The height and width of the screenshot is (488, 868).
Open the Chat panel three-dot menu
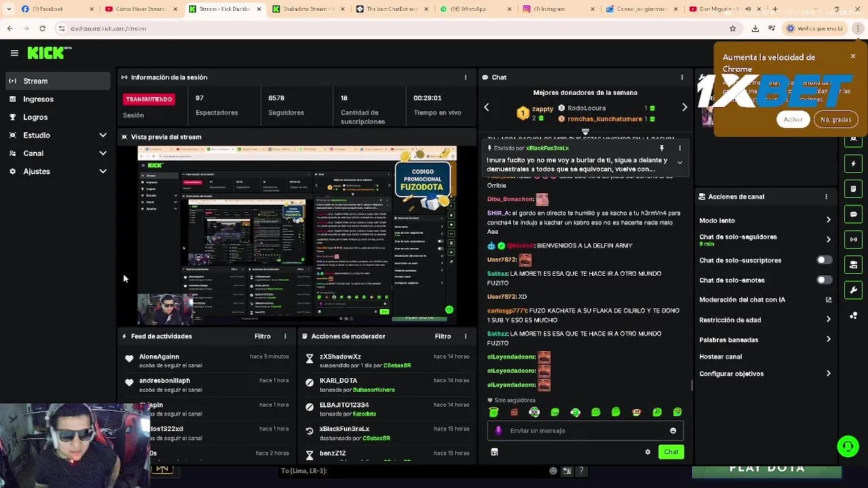(x=682, y=77)
